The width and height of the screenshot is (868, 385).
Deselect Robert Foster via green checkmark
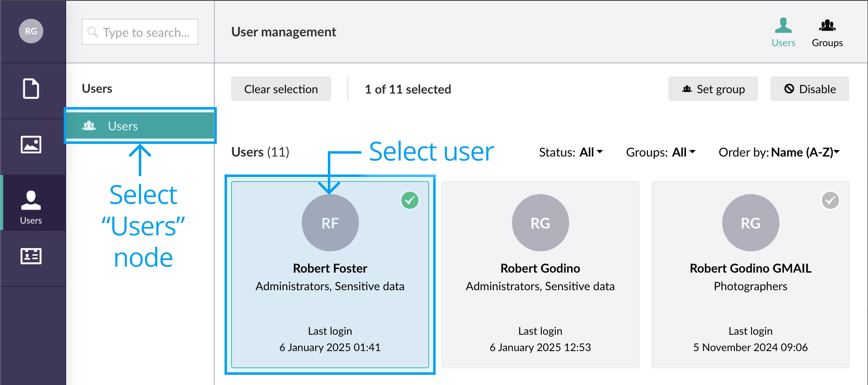(x=410, y=200)
